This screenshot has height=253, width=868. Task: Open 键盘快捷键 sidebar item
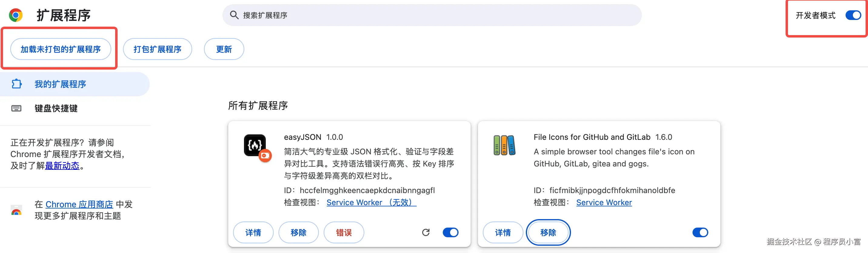point(75,108)
